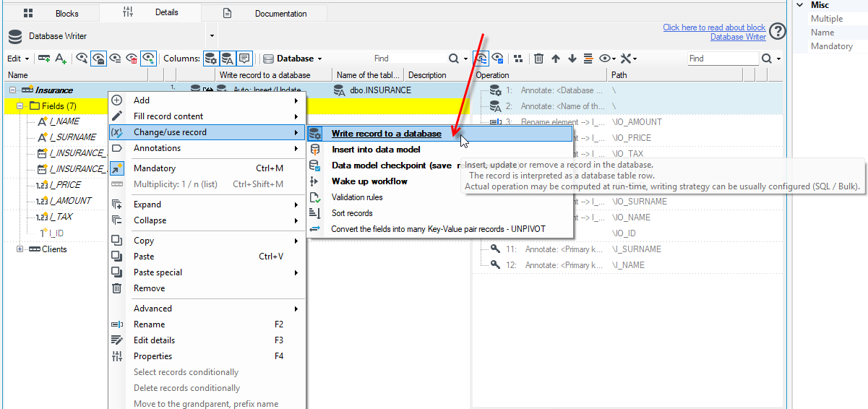Click the left Find search field

pos(408,59)
